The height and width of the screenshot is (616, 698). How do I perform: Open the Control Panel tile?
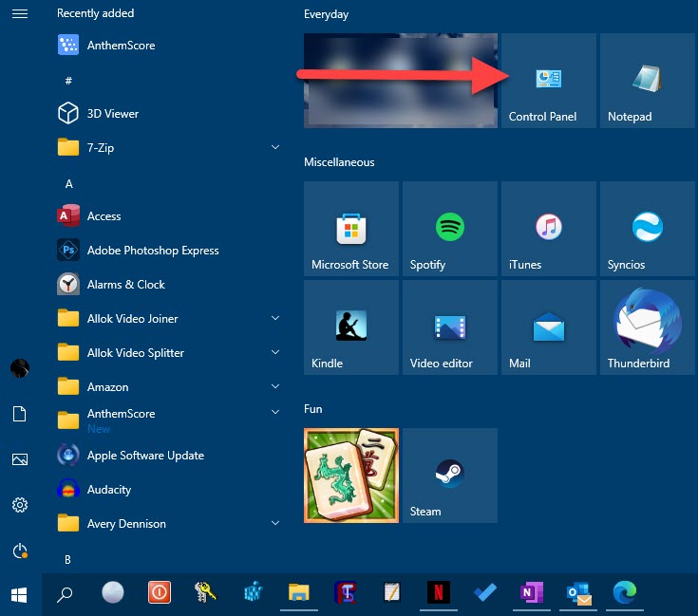(x=549, y=81)
